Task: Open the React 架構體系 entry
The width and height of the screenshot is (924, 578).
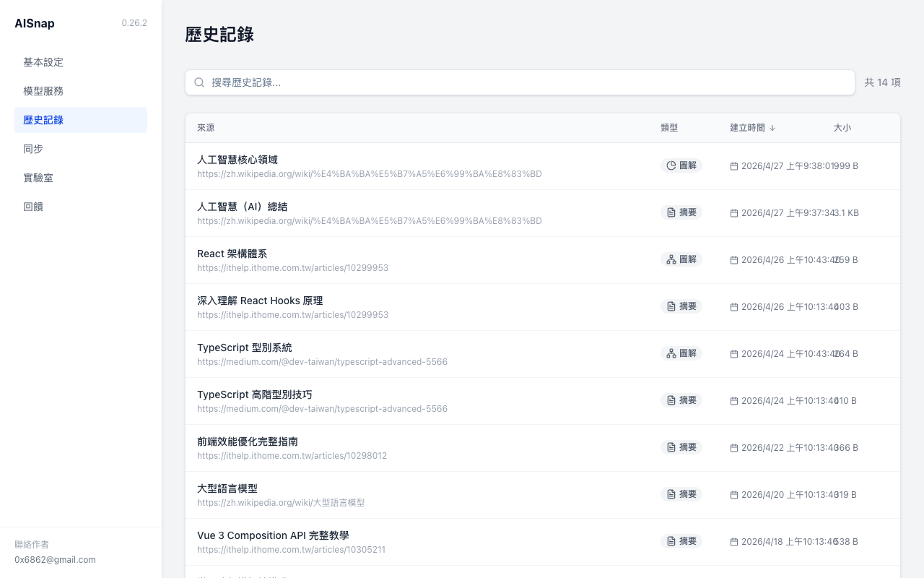Action: click(543, 260)
